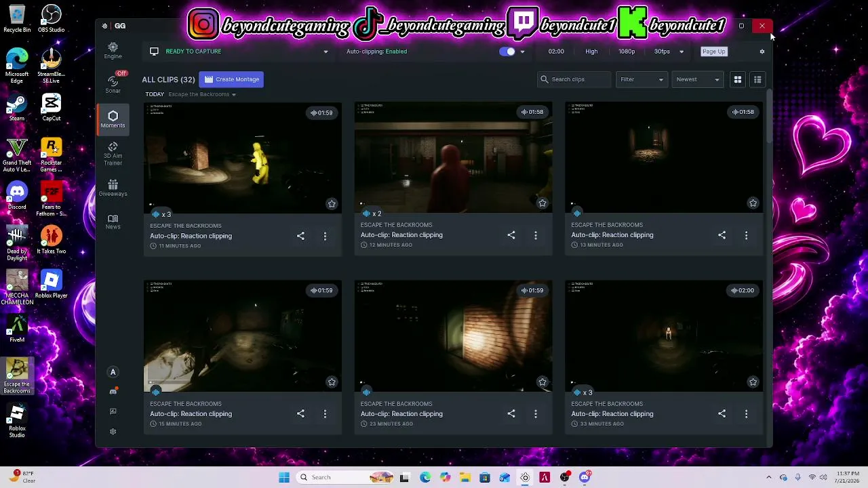The image size is (868, 488).
Task: Open Microsoft Store from the taskbar
Action: pos(485,477)
